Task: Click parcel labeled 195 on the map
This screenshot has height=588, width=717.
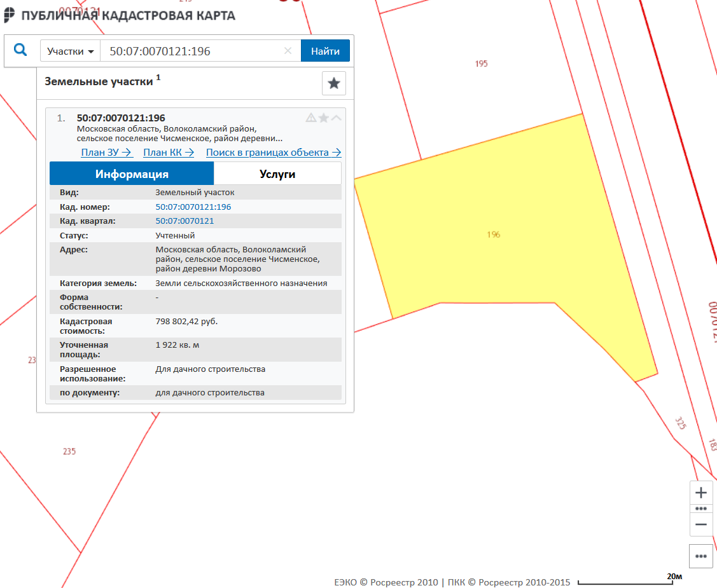Action: 481,64
